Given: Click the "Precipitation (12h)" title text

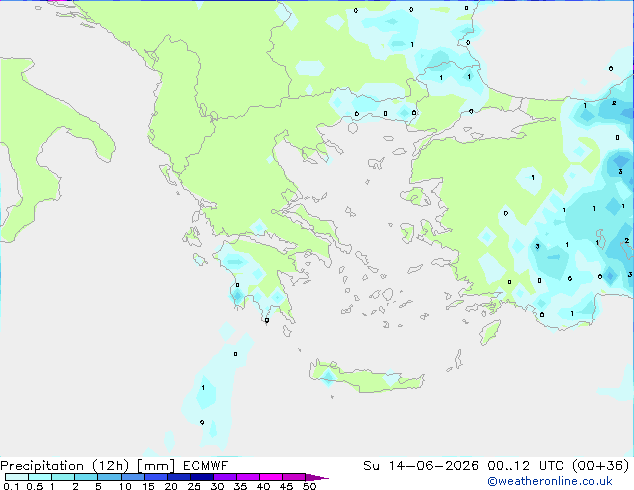Looking at the screenshot, I should 65,466.
